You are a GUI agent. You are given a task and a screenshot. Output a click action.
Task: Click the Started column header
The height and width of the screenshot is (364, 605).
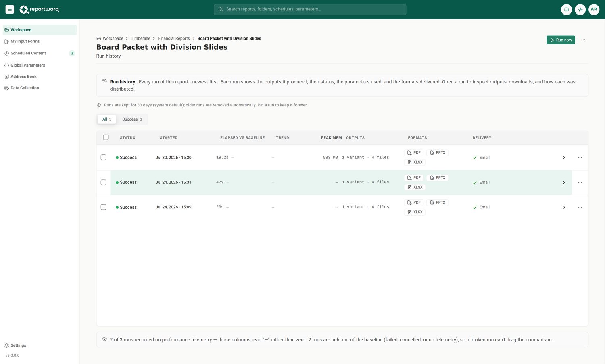tap(169, 138)
